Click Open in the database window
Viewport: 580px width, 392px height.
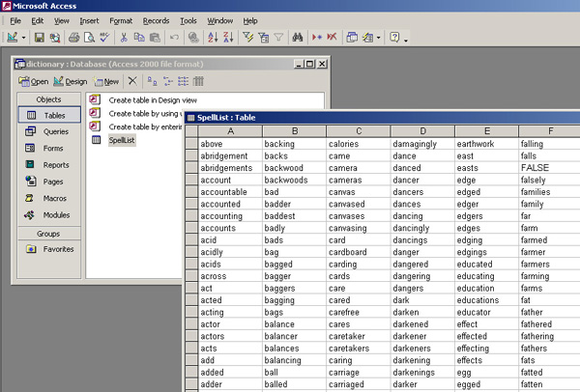pos(34,81)
